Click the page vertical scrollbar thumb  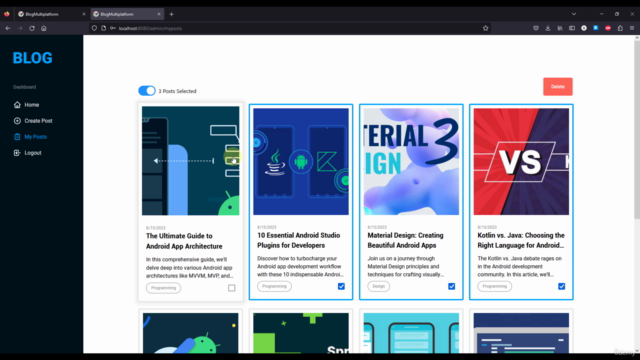coord(637,129)
